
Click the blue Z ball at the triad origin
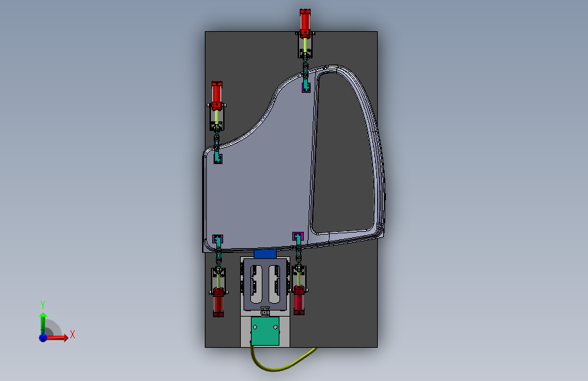point(43,338)
